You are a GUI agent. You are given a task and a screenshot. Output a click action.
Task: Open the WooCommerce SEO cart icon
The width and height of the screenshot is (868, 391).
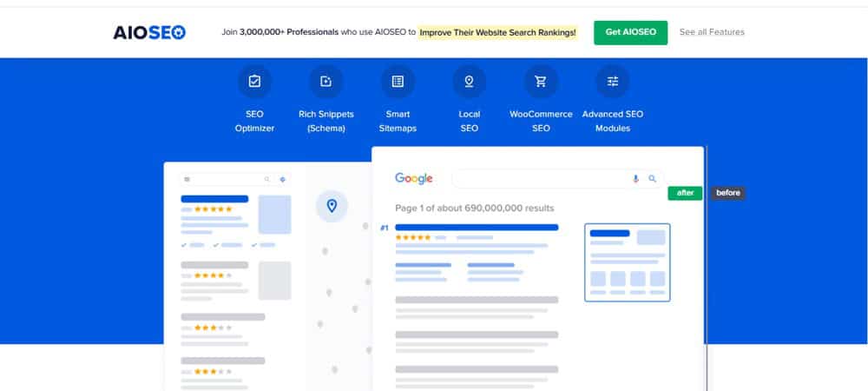coord(541,82)
